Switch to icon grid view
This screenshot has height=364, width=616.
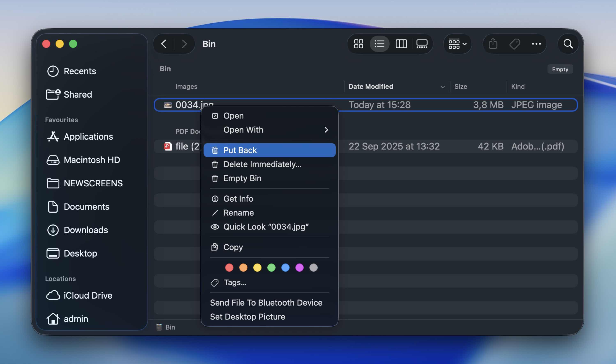click(358, 44)
